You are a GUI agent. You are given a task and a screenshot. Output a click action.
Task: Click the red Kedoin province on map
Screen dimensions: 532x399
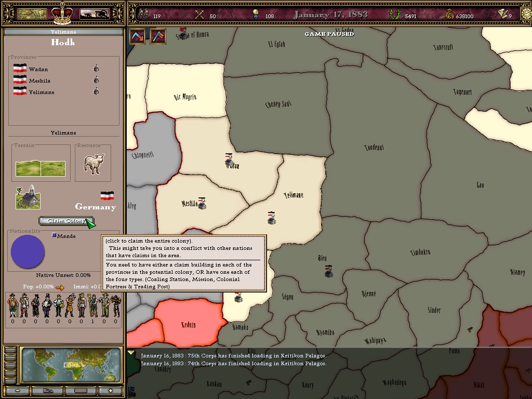pos(188,325)
